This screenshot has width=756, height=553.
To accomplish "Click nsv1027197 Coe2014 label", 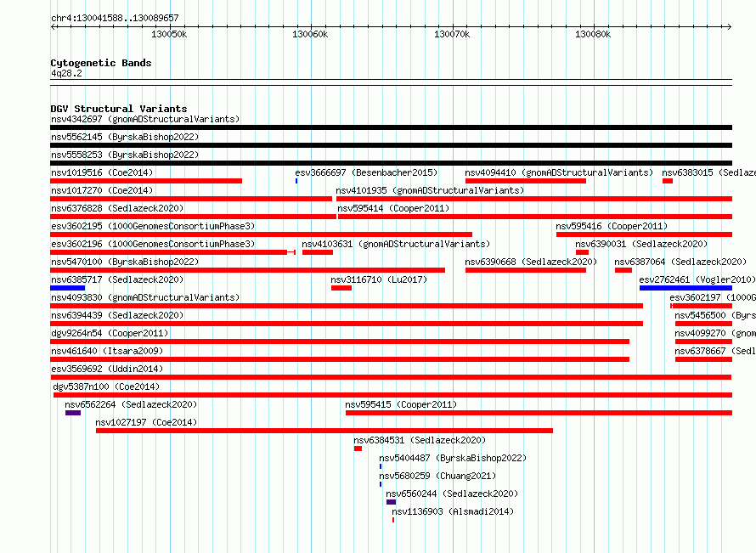I will click(146, 422).
